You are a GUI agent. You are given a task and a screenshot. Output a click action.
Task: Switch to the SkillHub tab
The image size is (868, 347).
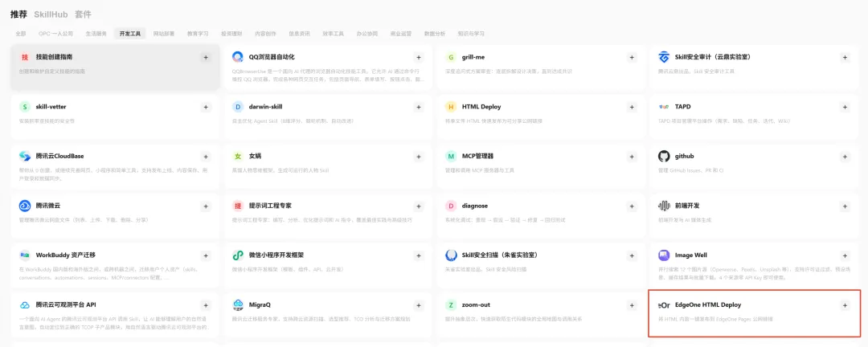[51, 14]
